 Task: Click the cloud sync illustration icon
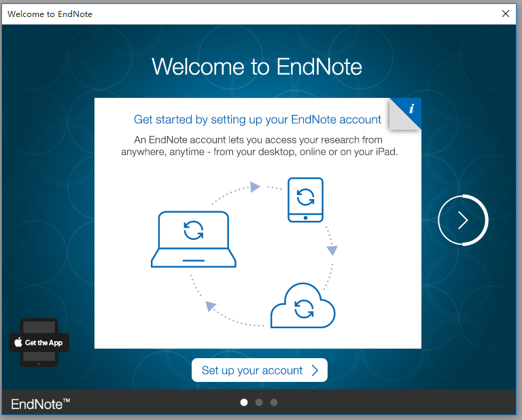coord(303,306)
